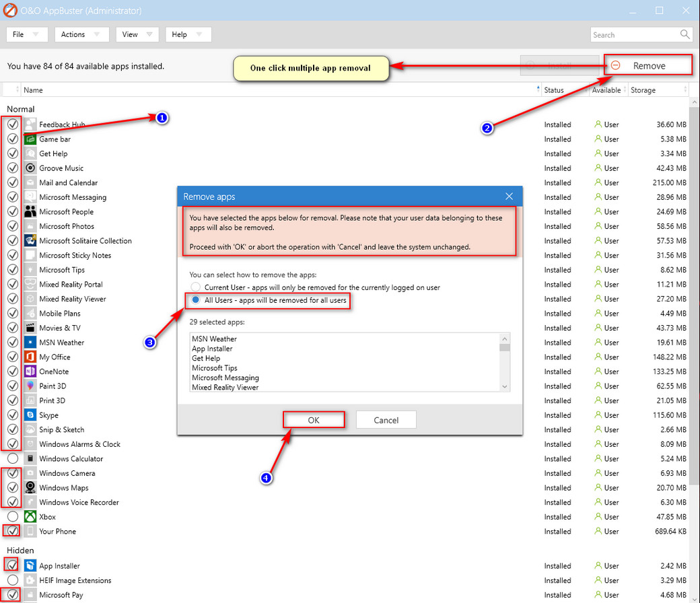Uncheck the Microsoft Pay checkbox
This screenshot has height=603, width=700.
coord(13,594)
